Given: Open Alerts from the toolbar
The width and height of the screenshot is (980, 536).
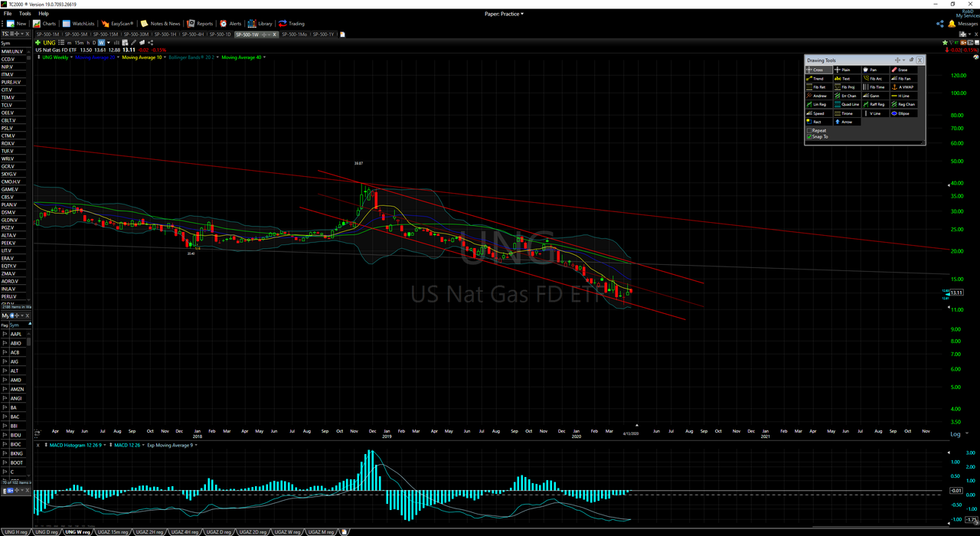Looking at the screenshot, I should coord(230,24).
